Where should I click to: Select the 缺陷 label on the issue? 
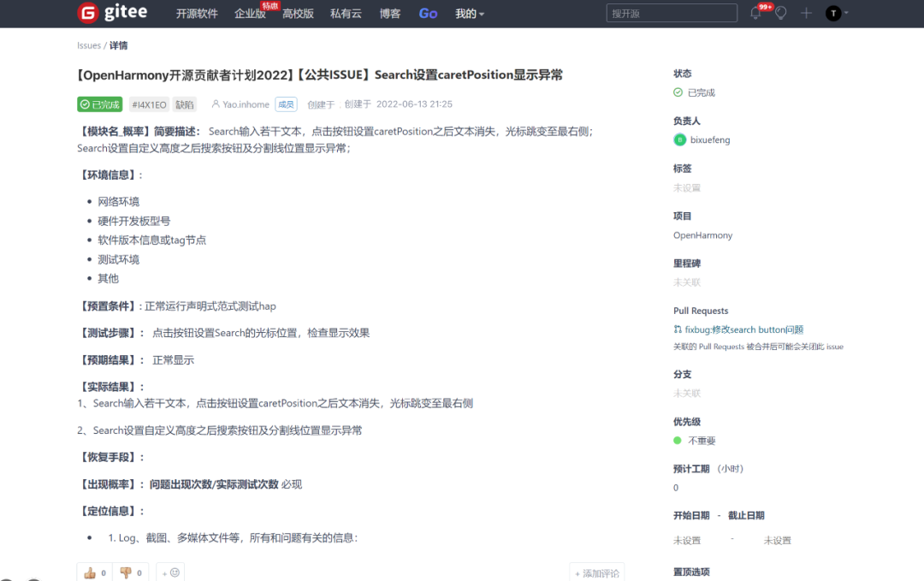[187, 104]
